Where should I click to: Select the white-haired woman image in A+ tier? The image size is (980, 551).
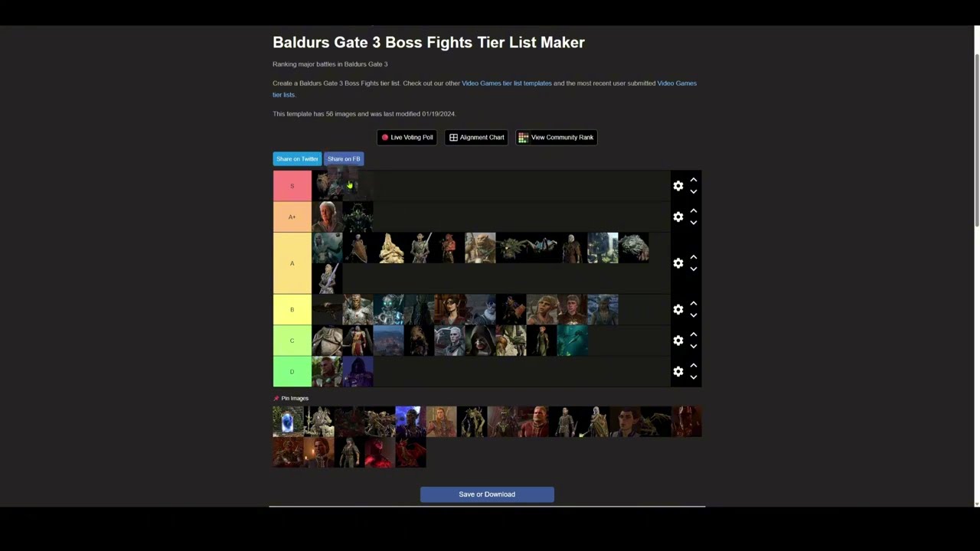coord(327,217)
